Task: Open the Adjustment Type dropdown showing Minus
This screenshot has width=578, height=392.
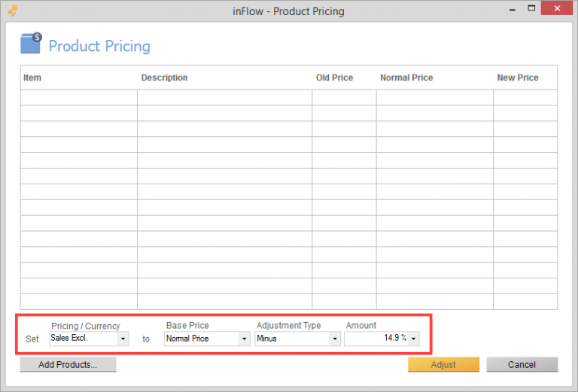Action: coord(334,339)
